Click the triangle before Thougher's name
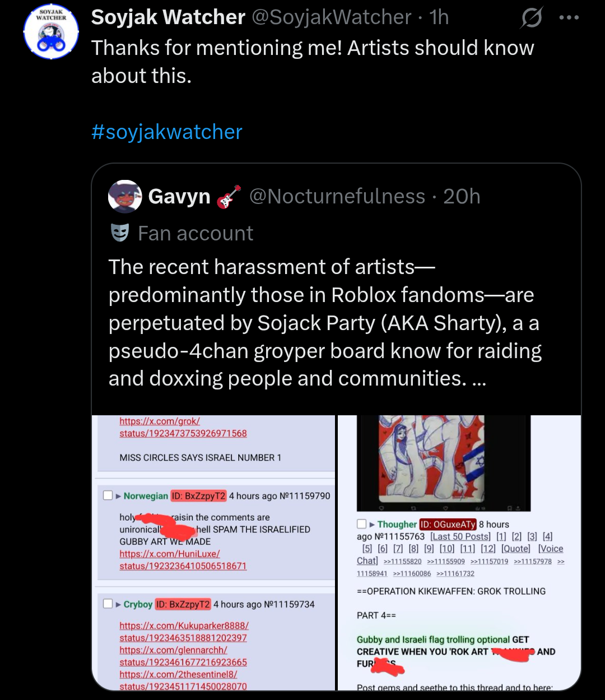 [372, 525]
